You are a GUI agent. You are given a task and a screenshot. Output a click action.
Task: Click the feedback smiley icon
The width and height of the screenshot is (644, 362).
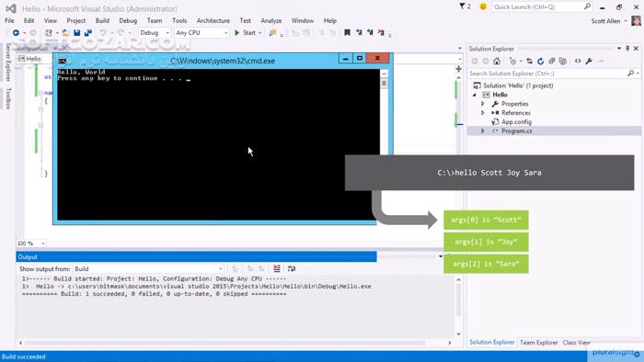[x=483, y=6]
